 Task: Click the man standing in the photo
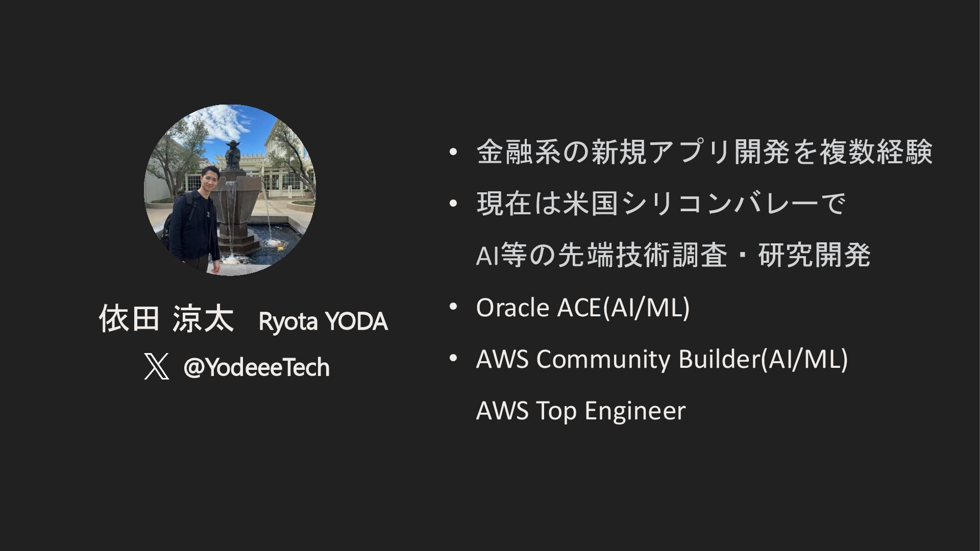(x=194, y=219)
